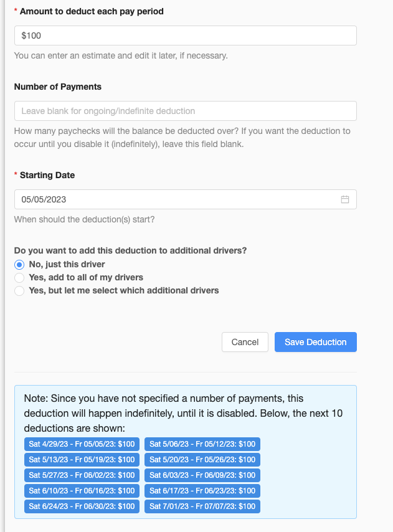Click the Number of Payments input field
This screenshot has width=393, height=532.
[186, 111]
